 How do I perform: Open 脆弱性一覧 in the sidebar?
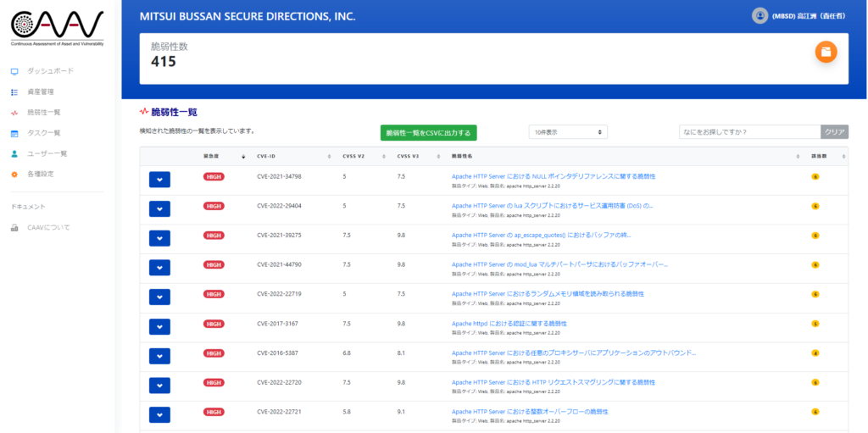[x=43, y=113]
